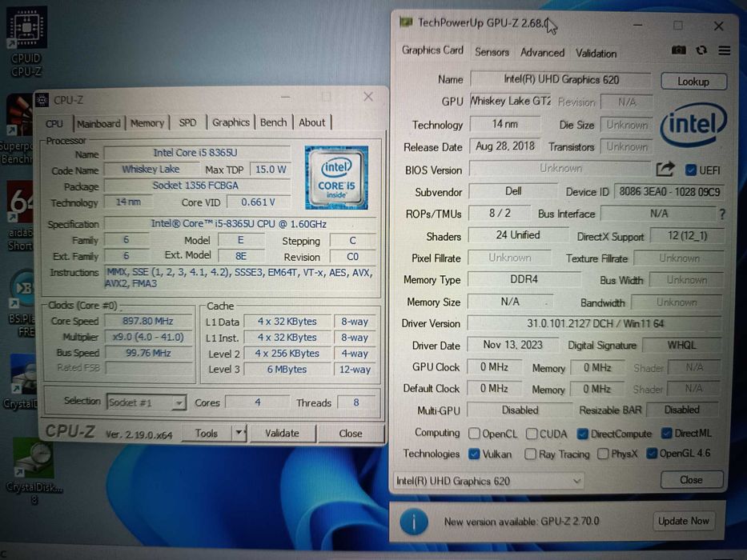
Task: Click the Whiskey Lake GT2 GPU field
Action: click(510, 101)
